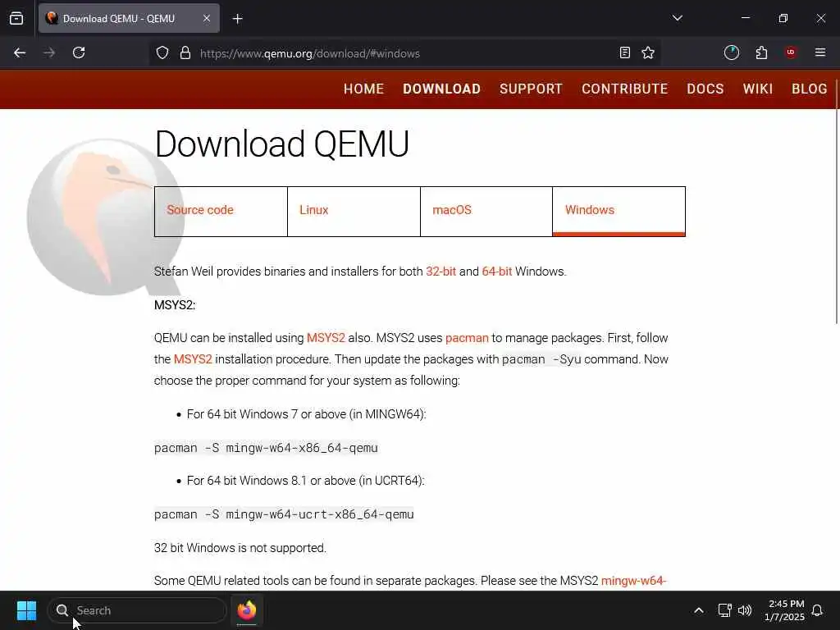Follow the pacman link
This screenshot has height=630, width=840.
click(x=467, y=338)
